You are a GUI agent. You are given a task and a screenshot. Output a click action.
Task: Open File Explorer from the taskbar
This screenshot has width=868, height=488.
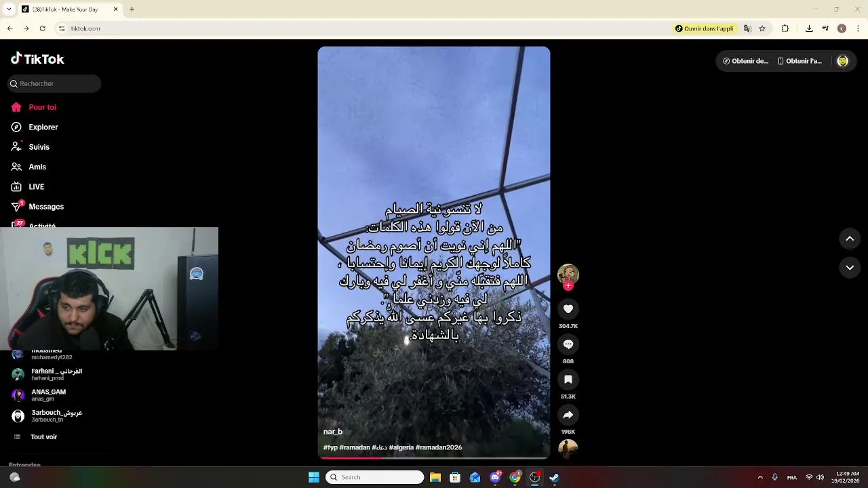(x=435, y=477)
